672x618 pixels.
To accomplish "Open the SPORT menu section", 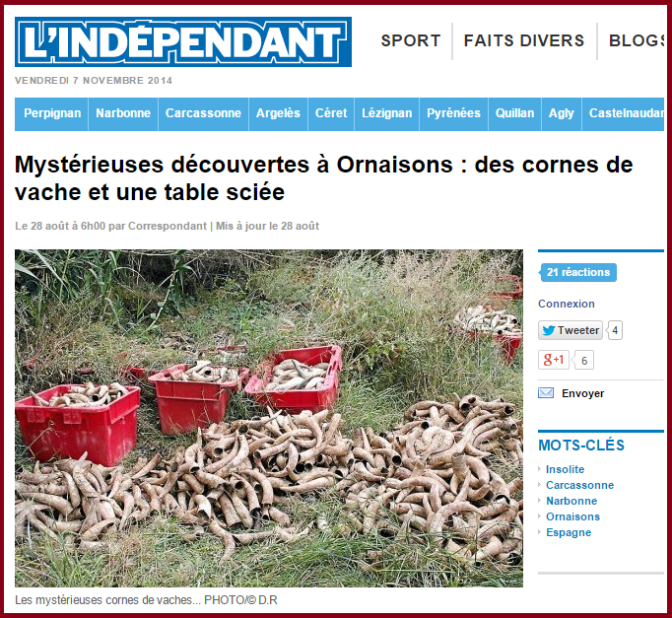I will 411,40.
